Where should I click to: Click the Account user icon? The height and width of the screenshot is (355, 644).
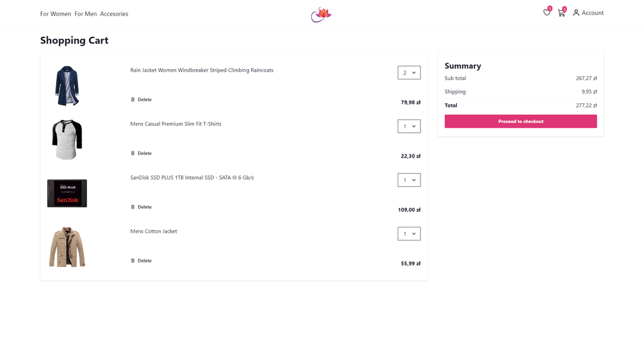[576, 13]
